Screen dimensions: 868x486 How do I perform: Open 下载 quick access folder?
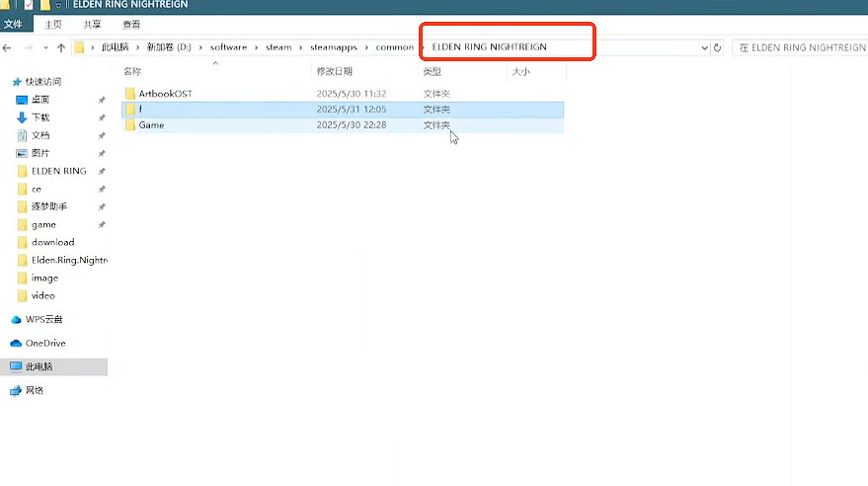(x=39, y=118)
